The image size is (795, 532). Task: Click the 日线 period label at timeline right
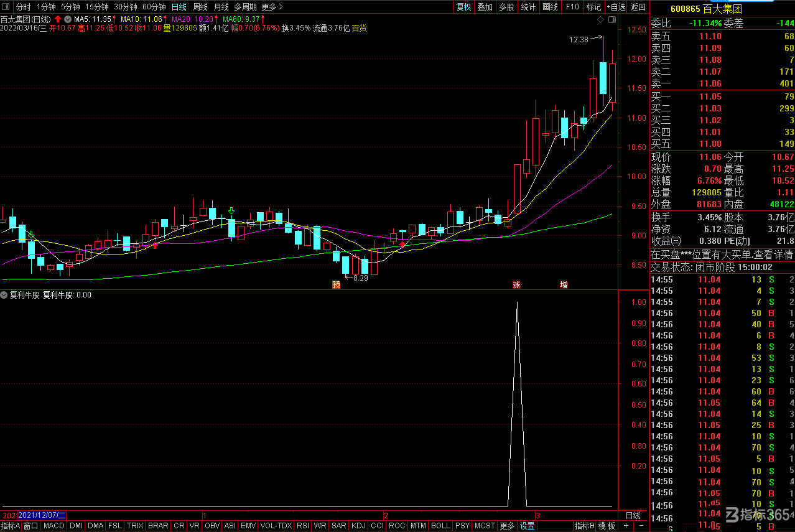click(633, 515)
